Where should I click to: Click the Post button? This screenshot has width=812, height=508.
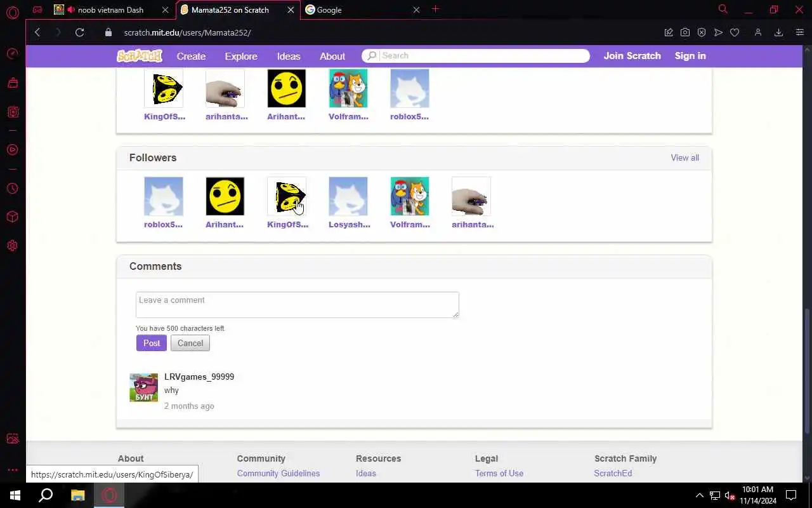pos(152,343)
